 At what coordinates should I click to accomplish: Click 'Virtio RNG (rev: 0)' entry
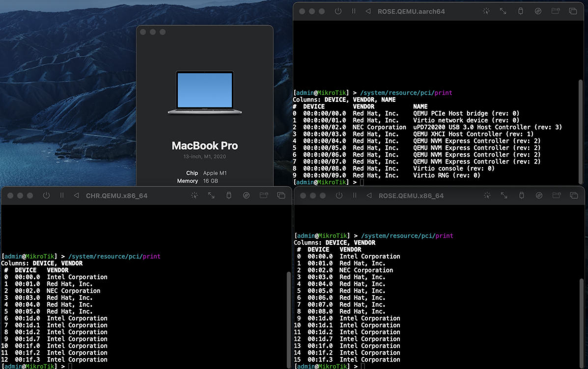click(447, 175)
